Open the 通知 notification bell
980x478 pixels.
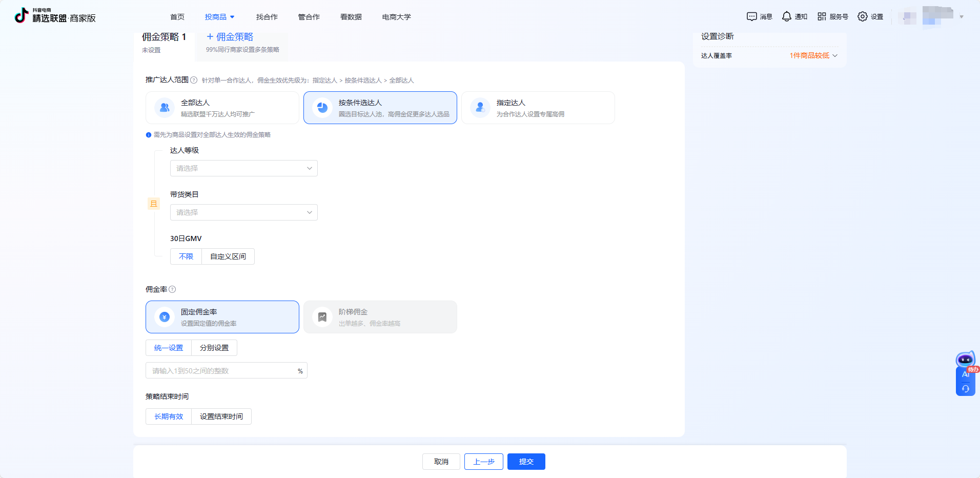[x=786, y=16]
